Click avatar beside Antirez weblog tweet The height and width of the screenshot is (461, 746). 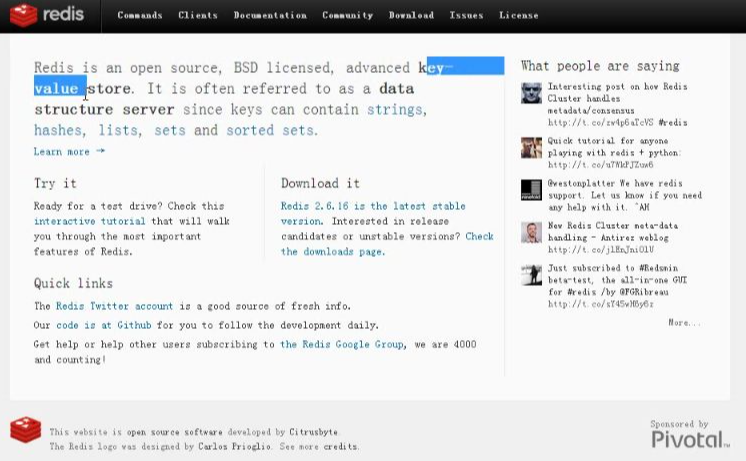(x=531, y=232)
